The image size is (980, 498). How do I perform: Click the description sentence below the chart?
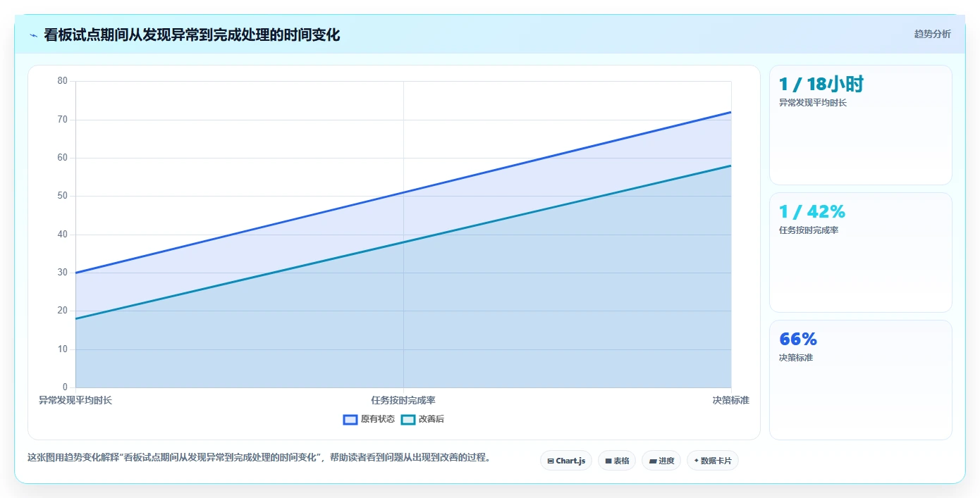259,457
